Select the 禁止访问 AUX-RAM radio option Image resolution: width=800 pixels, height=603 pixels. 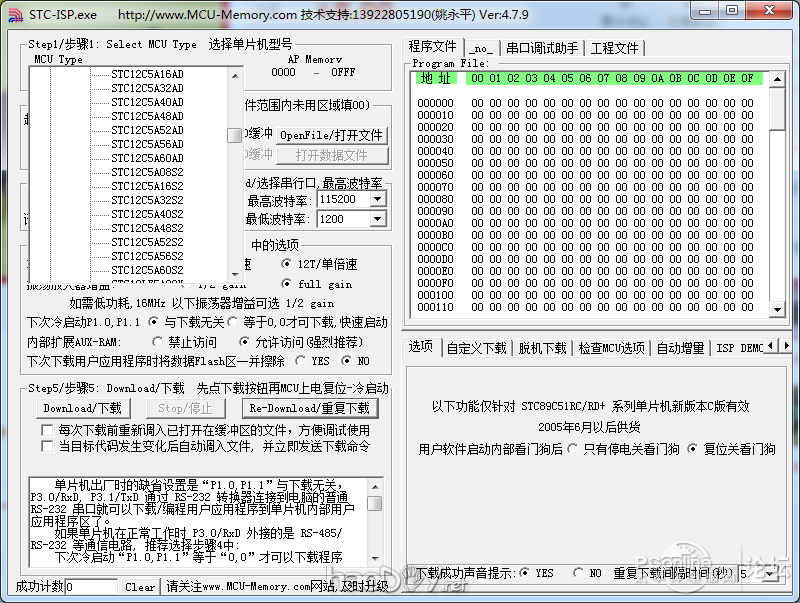[154, 342]
